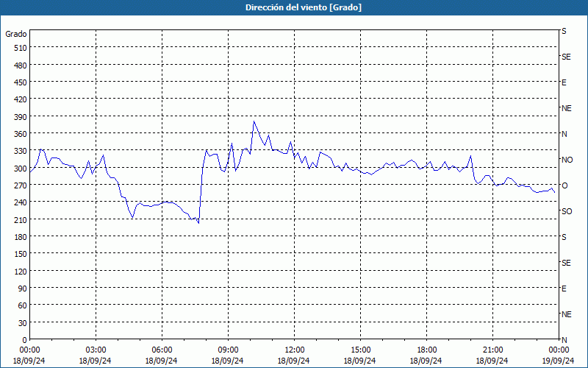Click the 03:00 time axis label
This screenshot has height=368, width=588.
point(96,350)
